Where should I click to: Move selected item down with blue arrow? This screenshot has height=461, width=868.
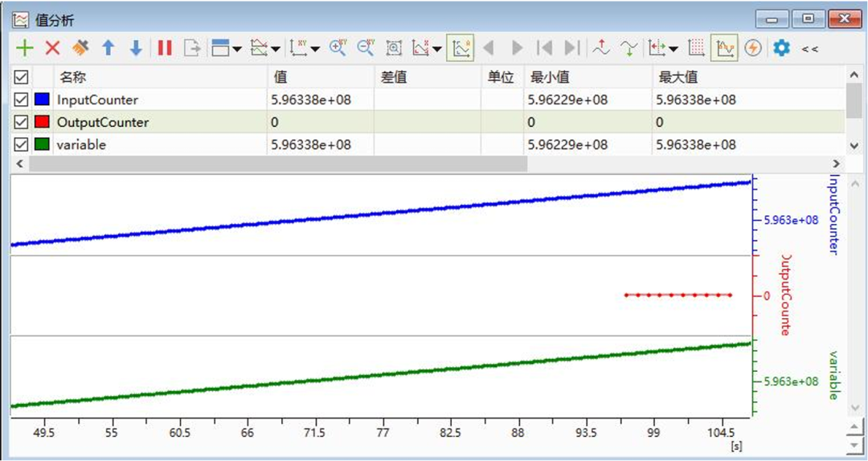click(136, 48)
